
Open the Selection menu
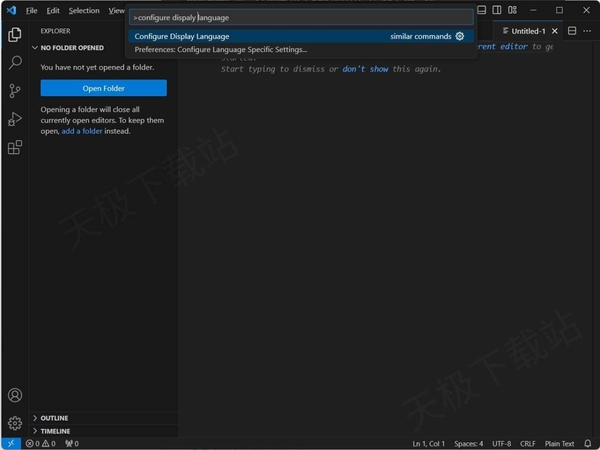84,10
